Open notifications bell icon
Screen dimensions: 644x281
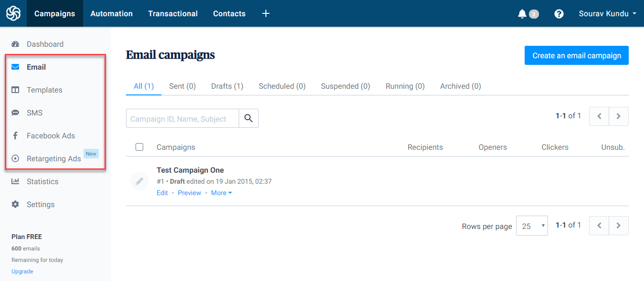coord(522,14)
